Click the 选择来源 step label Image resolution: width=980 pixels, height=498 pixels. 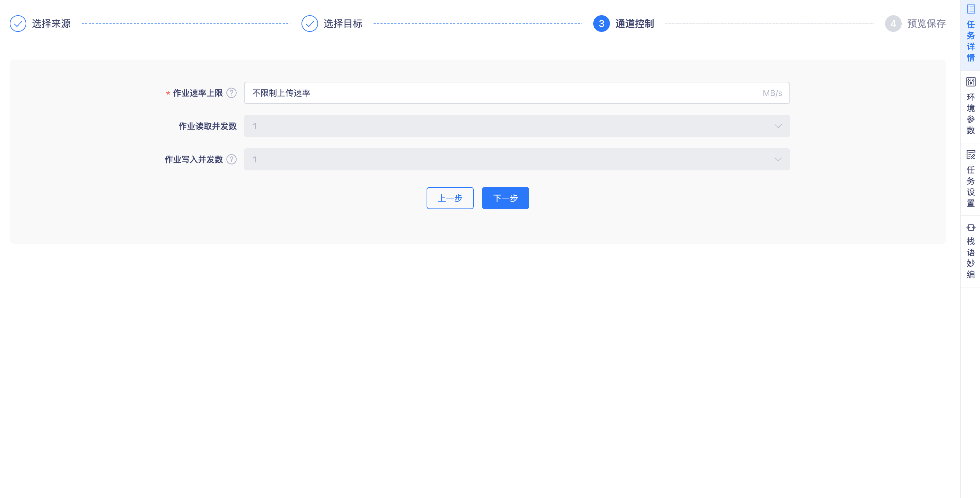click(51, 24)
